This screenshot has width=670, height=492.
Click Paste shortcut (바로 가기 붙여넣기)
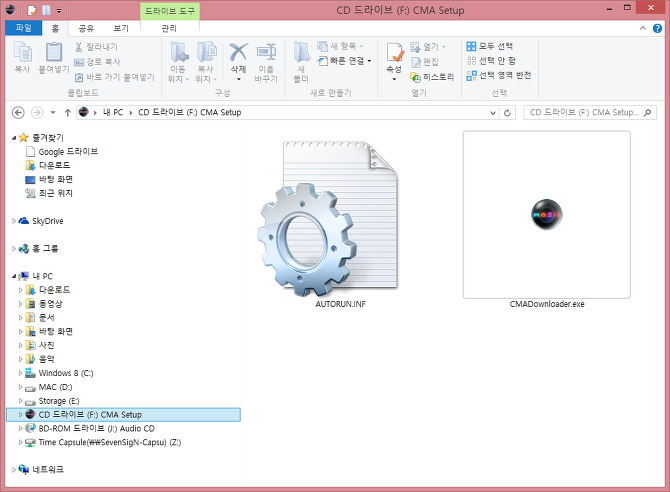tap(115, 77)
